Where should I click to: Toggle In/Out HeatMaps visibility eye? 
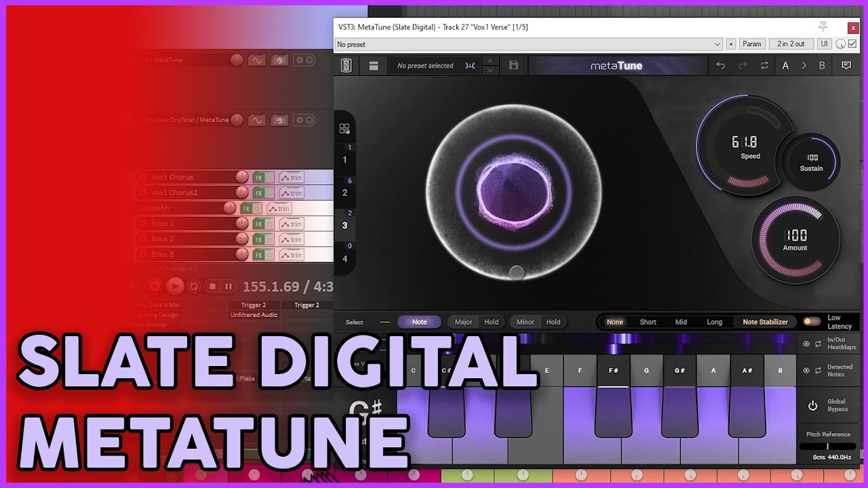tap(806, 344)
